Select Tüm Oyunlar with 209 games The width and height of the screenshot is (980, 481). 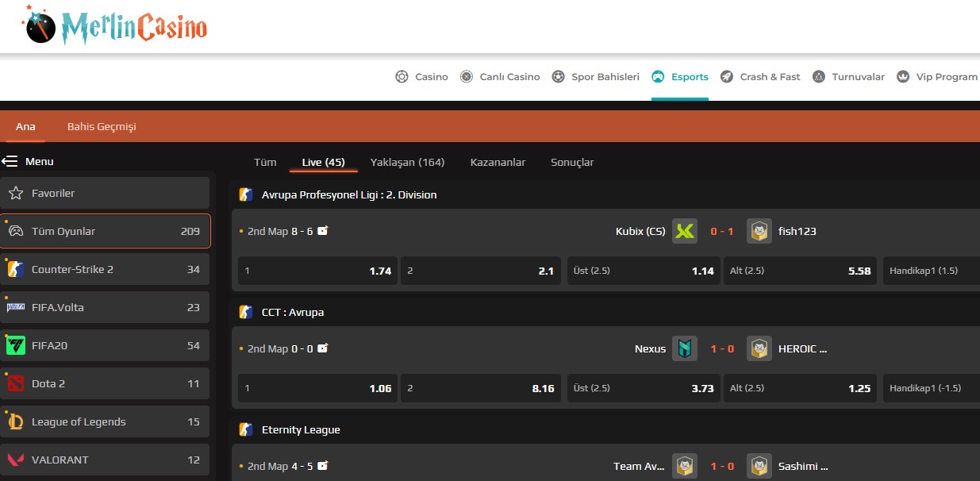pos(105,232)
